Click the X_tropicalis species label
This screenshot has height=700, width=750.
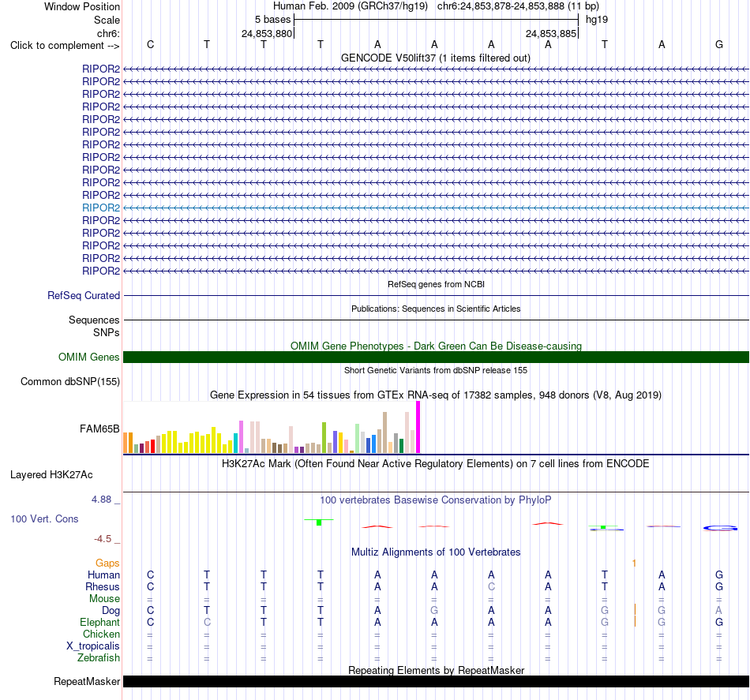coord(93,646)
